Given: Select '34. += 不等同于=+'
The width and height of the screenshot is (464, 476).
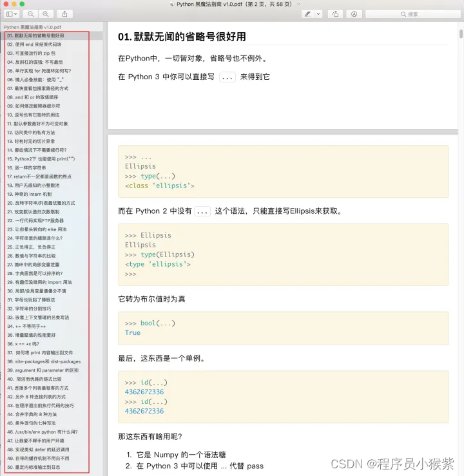Looking at the screenshot, I should click(x=26, y=326).
